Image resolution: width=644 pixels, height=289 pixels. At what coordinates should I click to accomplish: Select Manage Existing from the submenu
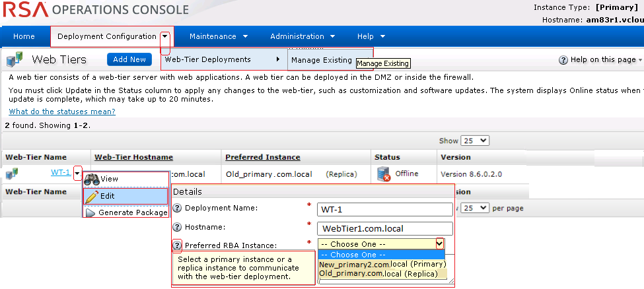pyautogui.click(x=322, y=60)
